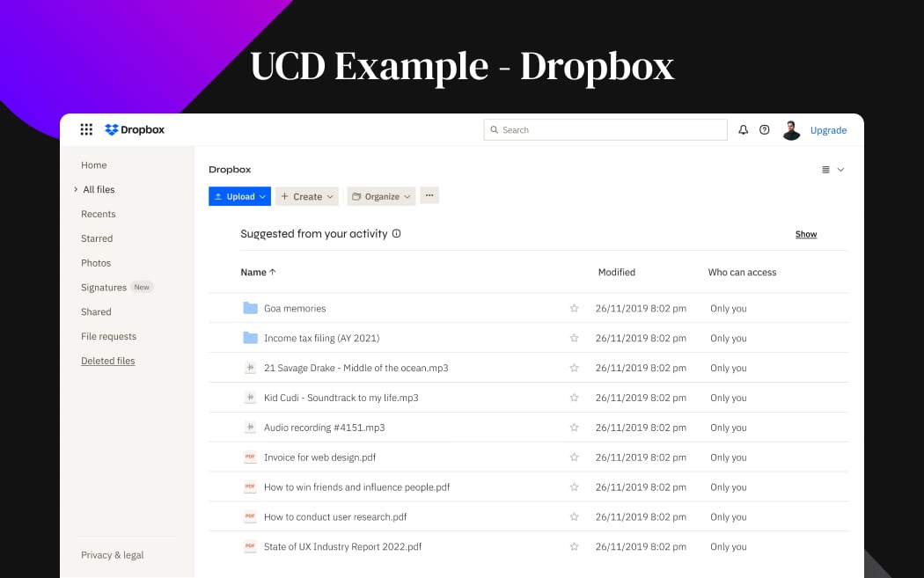The height and width of the screenshot is (578, 924).
Task: Switch view using the list view icon
Action: click(825, 170)
